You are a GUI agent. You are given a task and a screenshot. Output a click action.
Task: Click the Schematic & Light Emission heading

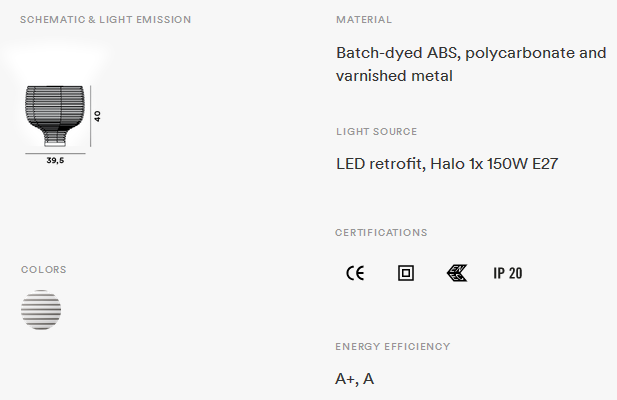click(x=105, y=20)
